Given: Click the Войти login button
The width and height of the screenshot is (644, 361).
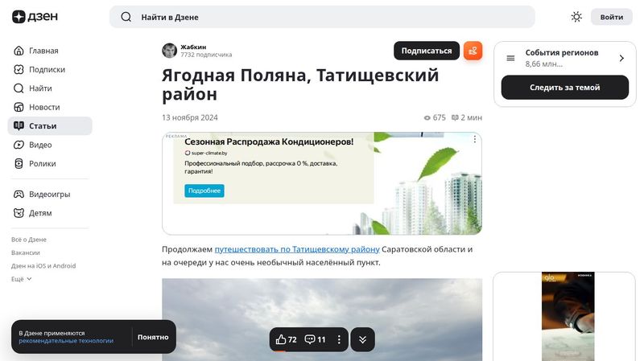Looking at the screenshot, I should (611, 17).
